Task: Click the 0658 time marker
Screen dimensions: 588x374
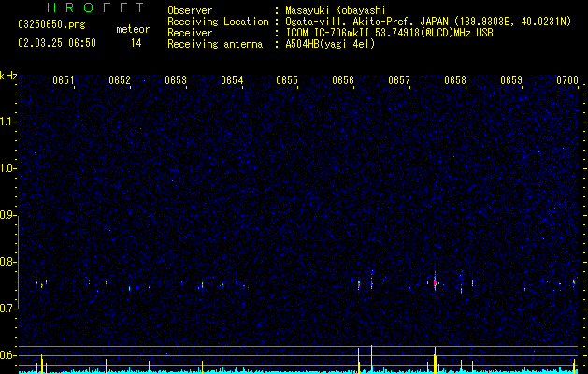Action: pyautogui.click(x=455, y=80)
